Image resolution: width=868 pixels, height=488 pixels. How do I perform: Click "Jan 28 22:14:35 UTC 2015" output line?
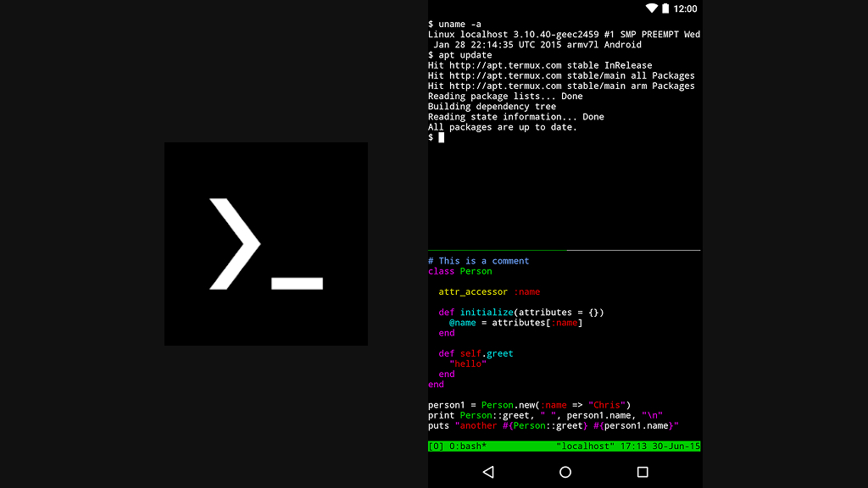537,45
